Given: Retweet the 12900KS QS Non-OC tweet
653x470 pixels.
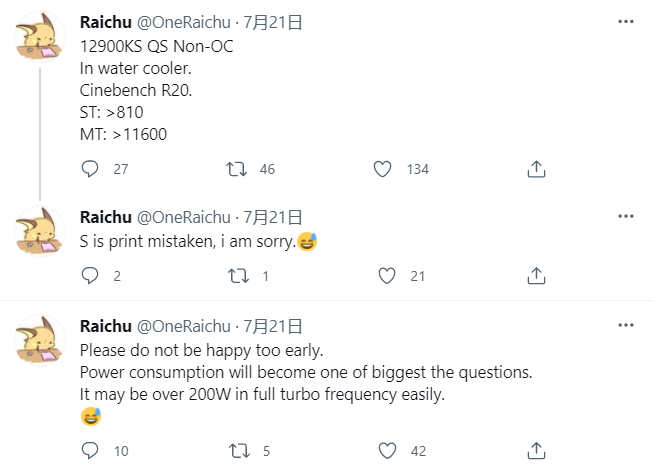Looking at the screenshot, I should pos(237,169).
